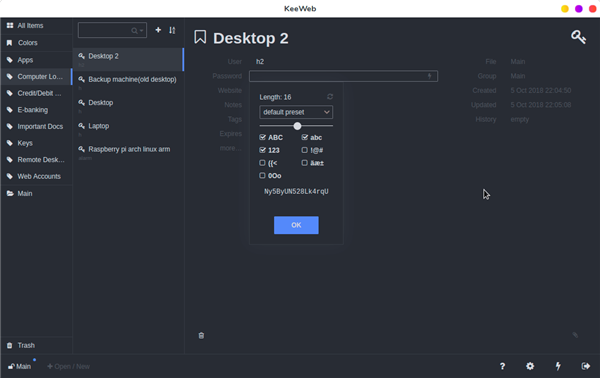Click History value empty
This screenshot has width=600, height=378.
pyautogui.click(x=520, y=119)
